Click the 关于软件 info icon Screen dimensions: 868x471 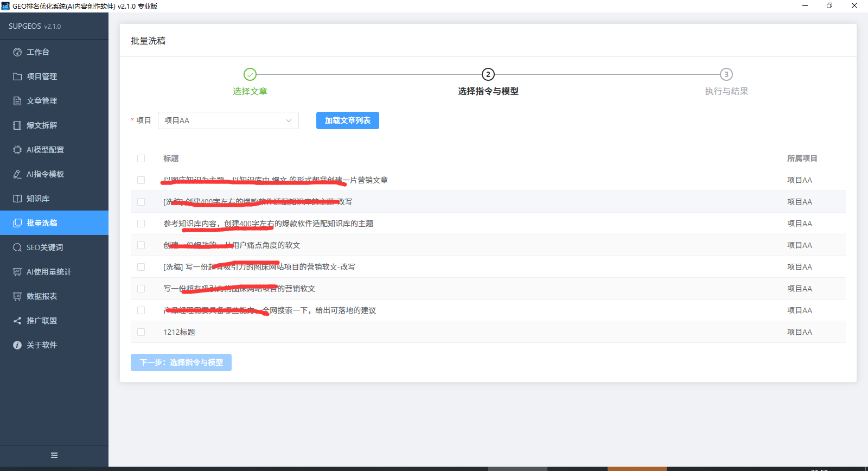coord(17,345)
